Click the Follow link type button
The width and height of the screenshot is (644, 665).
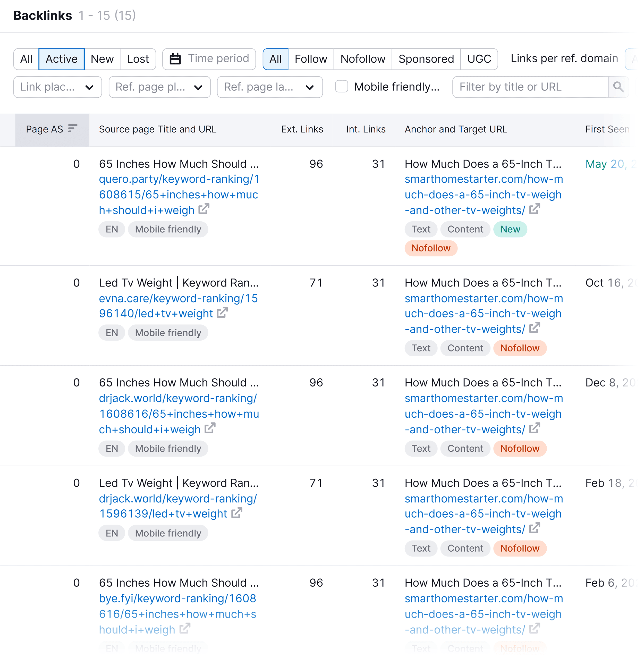click(x=310, y=58)
